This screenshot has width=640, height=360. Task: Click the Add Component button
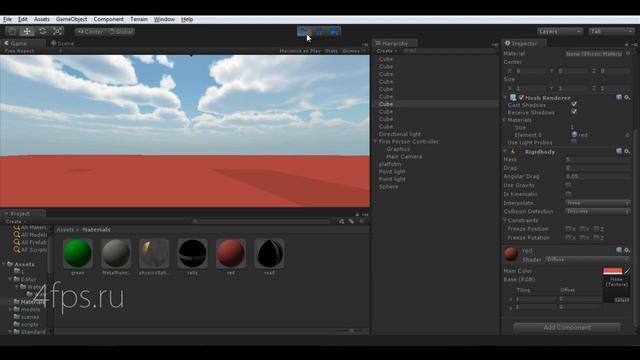[567, 327]
